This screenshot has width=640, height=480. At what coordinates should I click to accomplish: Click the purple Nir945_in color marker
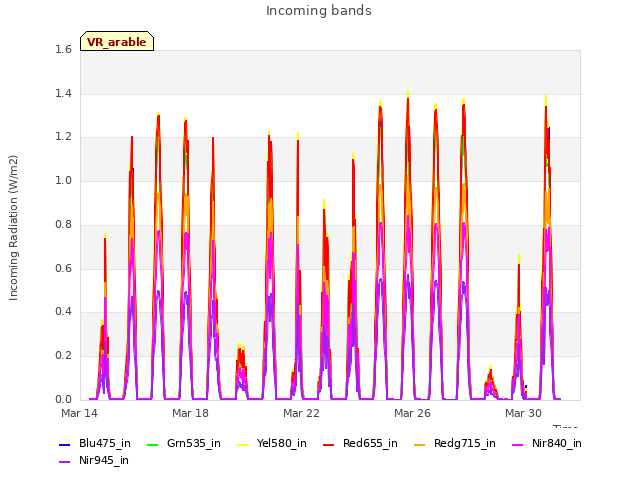click(65, 462)
